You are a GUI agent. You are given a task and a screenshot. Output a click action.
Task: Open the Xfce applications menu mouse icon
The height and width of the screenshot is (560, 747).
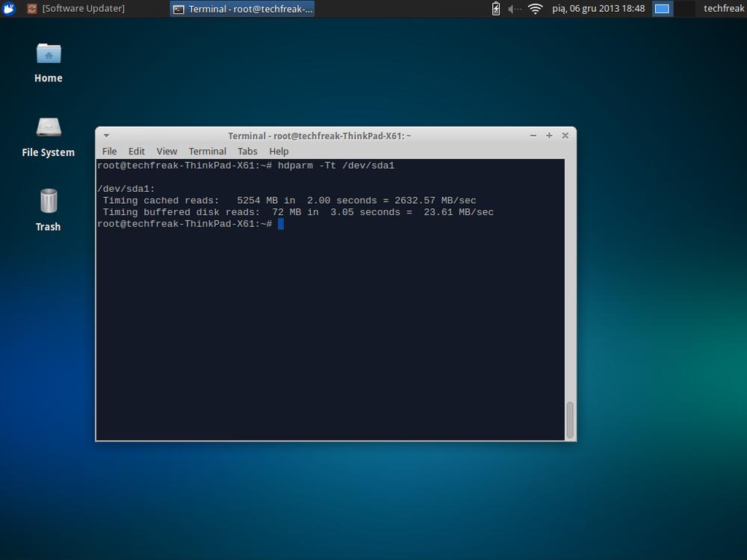point(8,8)
